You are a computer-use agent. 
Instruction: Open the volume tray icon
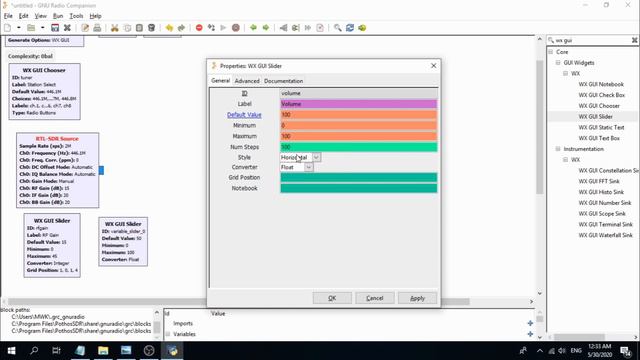coord(562,351)
